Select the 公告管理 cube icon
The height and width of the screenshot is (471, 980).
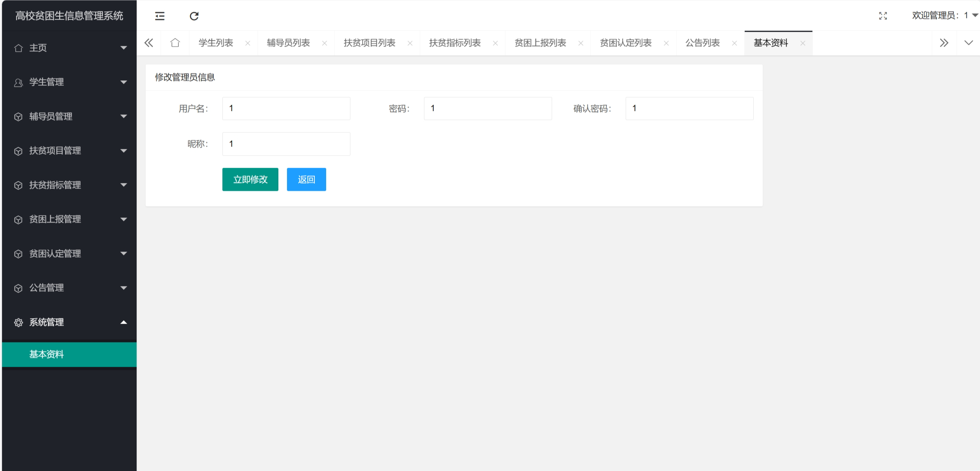18,288
